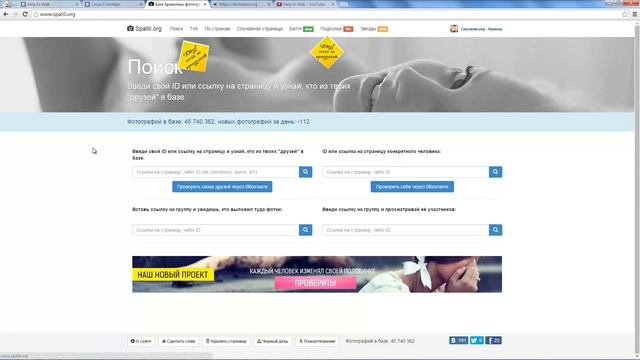Click the Spalili.org camera logo
The image size is (640, 360).
point(144,29)
